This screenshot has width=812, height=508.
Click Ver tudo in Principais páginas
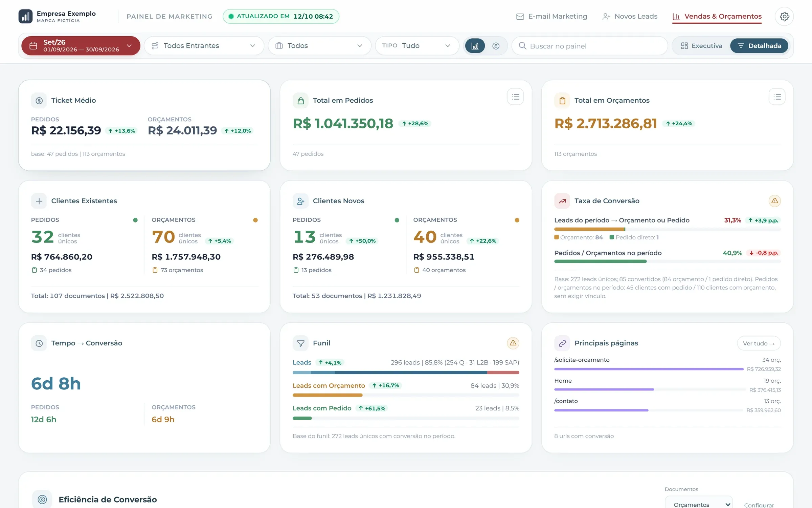click(x=759, y=343)
